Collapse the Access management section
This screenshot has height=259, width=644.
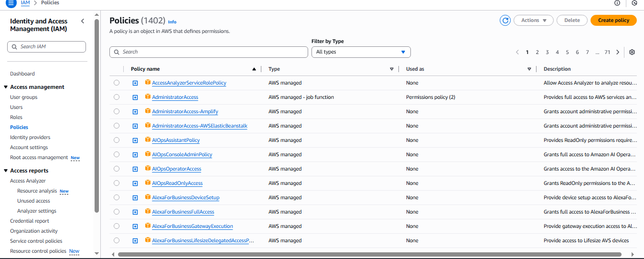[6, 87]
